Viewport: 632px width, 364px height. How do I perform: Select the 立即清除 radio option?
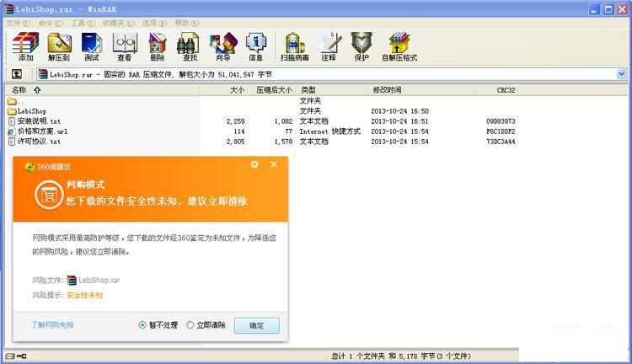[190, 325]
